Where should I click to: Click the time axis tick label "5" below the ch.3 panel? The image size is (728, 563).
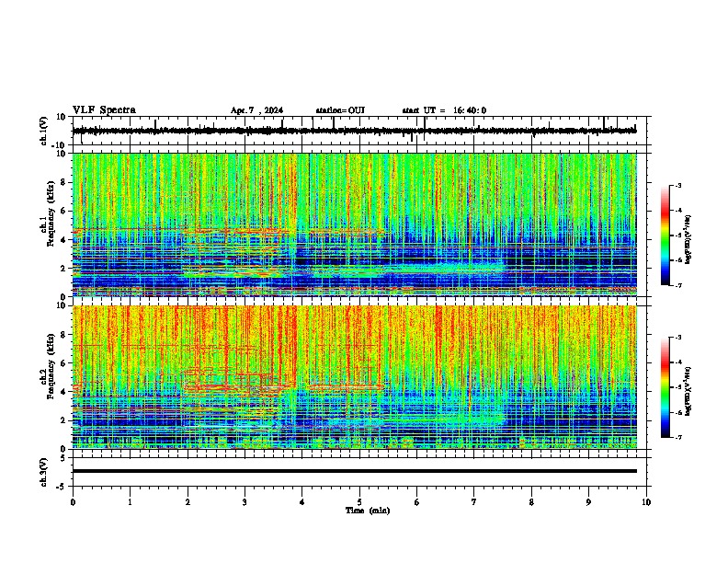[x=359, y=501]
